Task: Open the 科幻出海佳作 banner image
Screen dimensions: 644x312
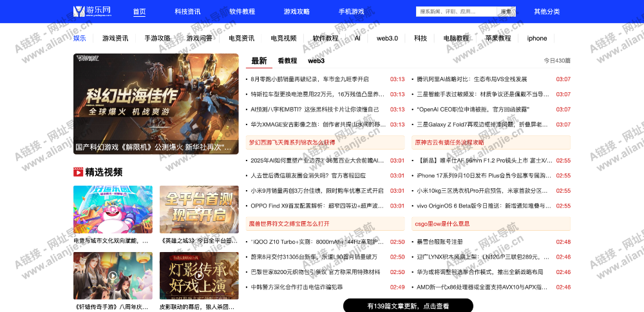Action: pos(156,104)
